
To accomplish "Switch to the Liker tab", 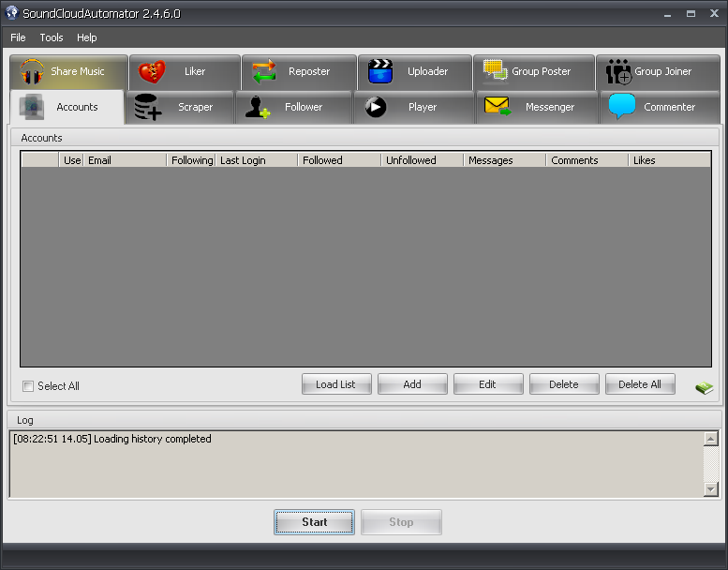I will click(x=185, y=72).
